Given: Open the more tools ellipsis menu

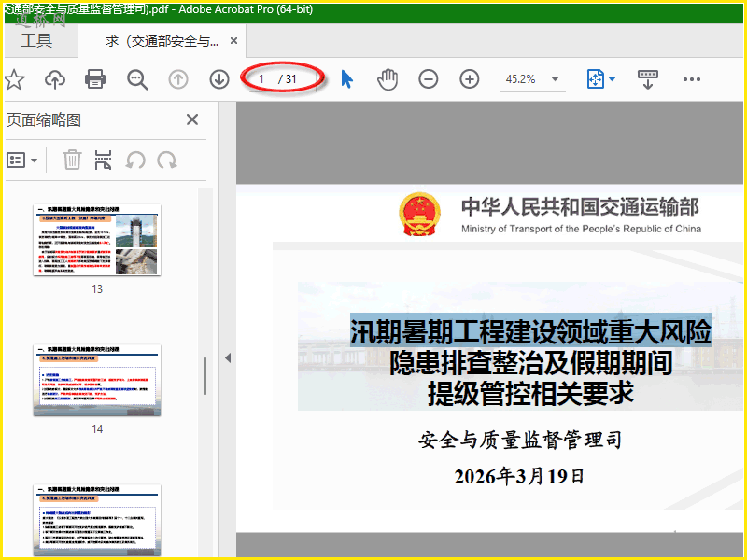Looking at the screenshot, I should [x=692, y=79].
